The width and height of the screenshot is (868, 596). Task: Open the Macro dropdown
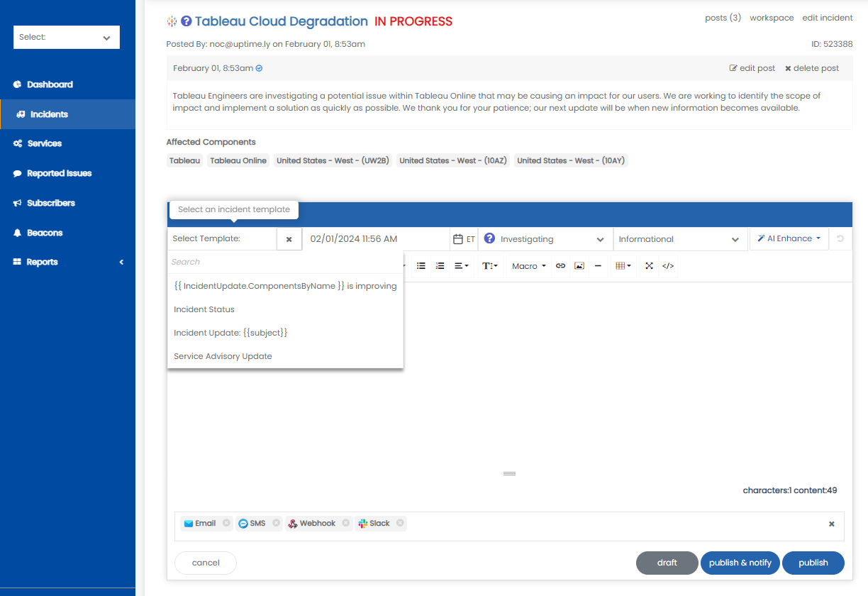(529, 266)
